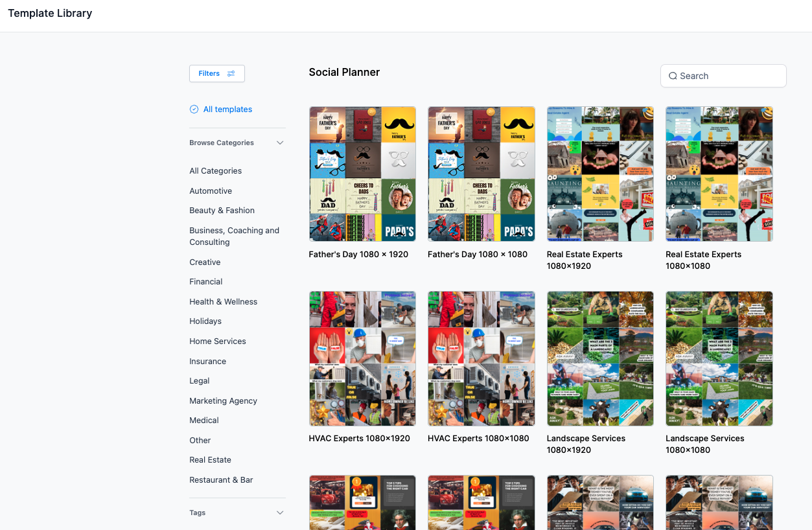Image resolution: width=812 pixels, height=530 pixels.
Task: Open Real Estate Experts 1080×1080 thumbnail
Action: click(719, 174)
